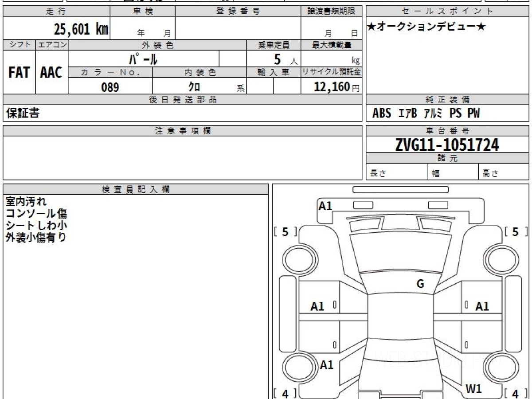The image size is (532, 399).
Task: Select the [ 4 ] tire rating on diagram's right
Action: coord(516,393)
